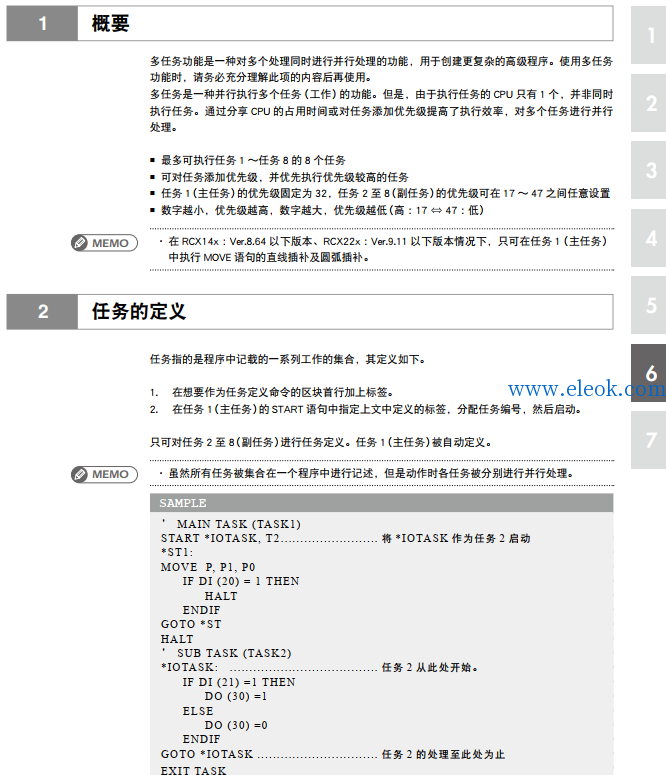
Task: Click code line ' SUB TASK (TASK2)
Action: click(226, 653)
